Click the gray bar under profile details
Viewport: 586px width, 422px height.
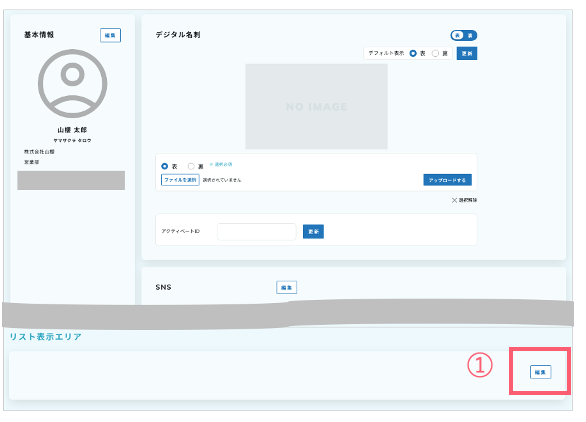(71, 181)
